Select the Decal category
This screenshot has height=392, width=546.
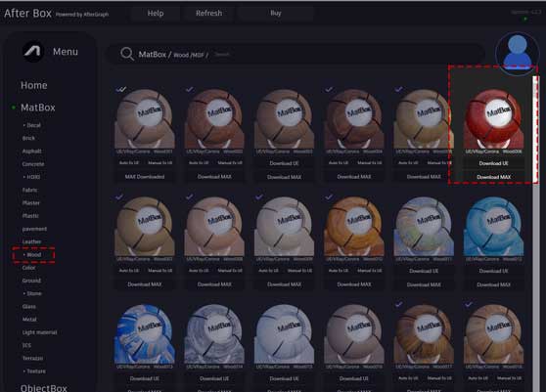coord(33,125)
